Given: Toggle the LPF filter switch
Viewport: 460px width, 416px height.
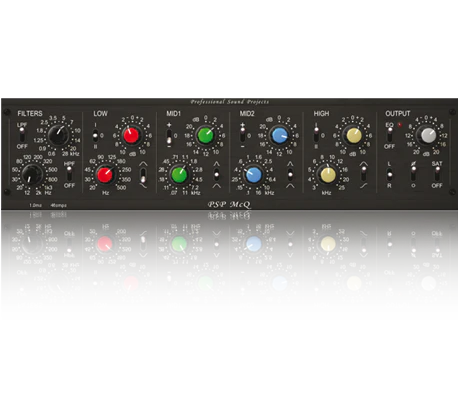Looking at the screenshot, I should [22, 135].
